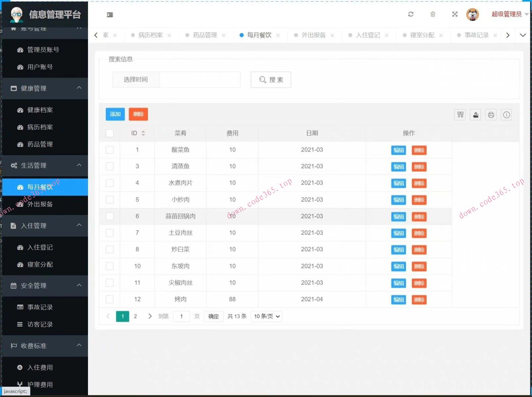Toggle fullscreen mode
The height and width of the screenshot is (397, 532).
pos(455,14)
